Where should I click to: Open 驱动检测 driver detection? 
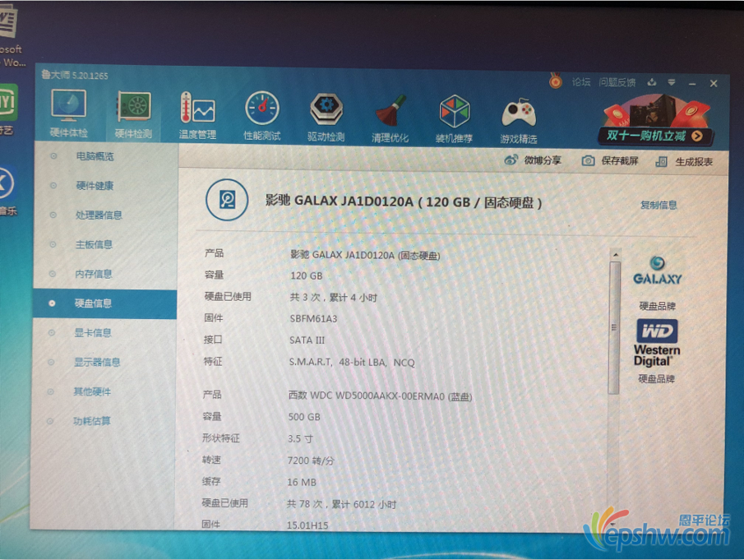(x=326, y=116)
